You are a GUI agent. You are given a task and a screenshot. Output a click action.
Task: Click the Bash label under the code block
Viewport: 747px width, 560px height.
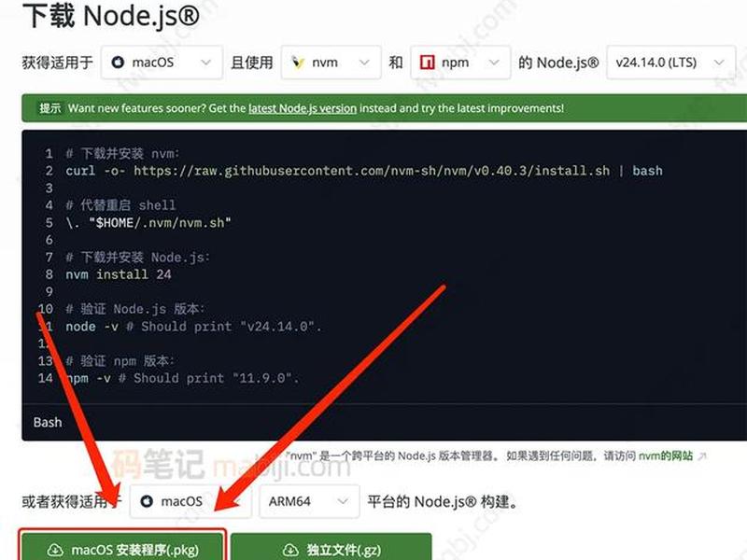click(x=48, y=423)
